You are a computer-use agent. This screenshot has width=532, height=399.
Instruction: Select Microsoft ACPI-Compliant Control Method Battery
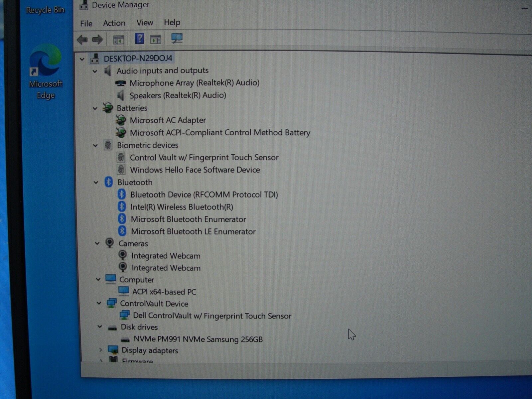coord(220,133)
